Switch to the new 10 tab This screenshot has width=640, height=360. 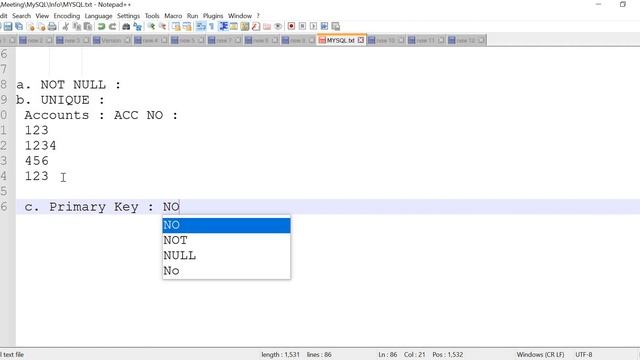point(385,40)
